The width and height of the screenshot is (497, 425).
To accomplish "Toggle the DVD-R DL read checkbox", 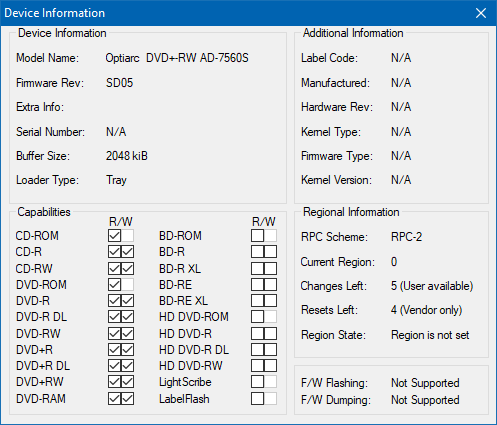I will coord(114,317).
